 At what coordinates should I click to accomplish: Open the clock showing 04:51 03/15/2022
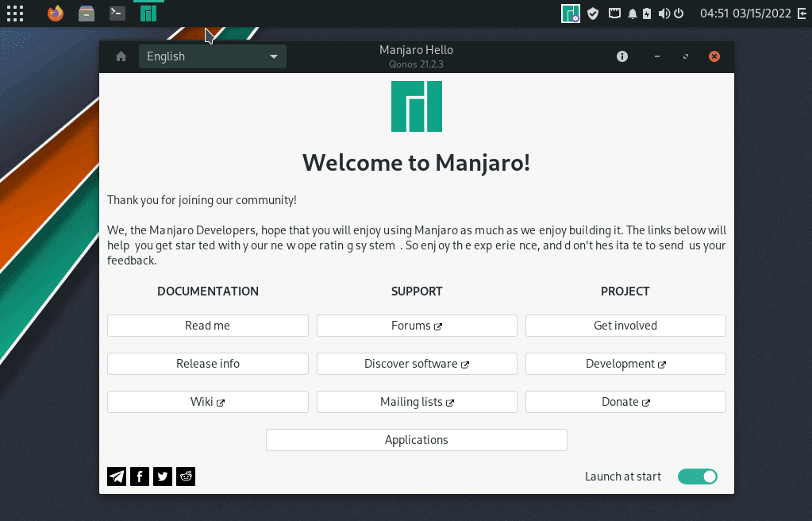tap(745, 14)
